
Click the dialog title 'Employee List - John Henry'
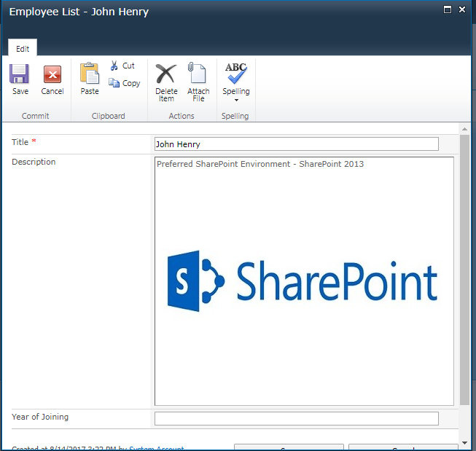tap(79, 12)
